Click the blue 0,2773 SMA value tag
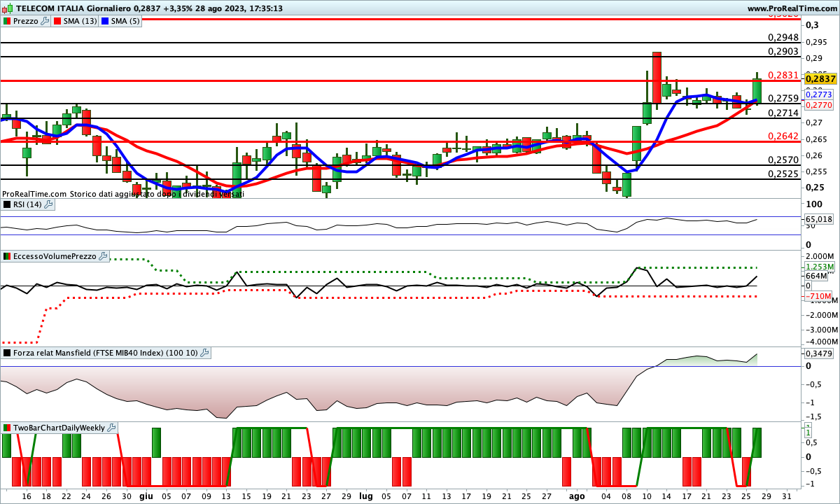840x504 pixels. tap(818, 94)
